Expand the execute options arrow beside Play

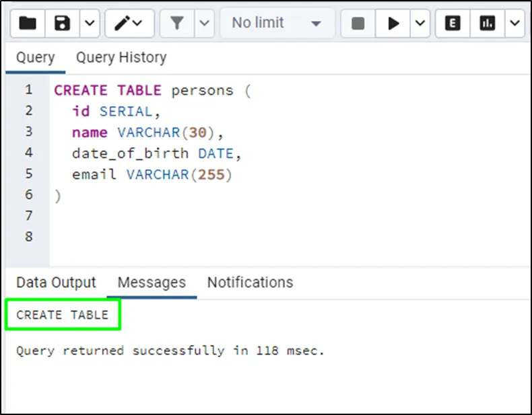[x=420, y=24]
